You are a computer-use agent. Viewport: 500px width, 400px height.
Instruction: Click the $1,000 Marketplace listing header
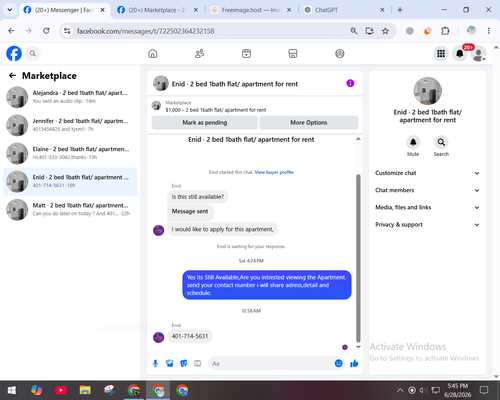coord(216,110)
